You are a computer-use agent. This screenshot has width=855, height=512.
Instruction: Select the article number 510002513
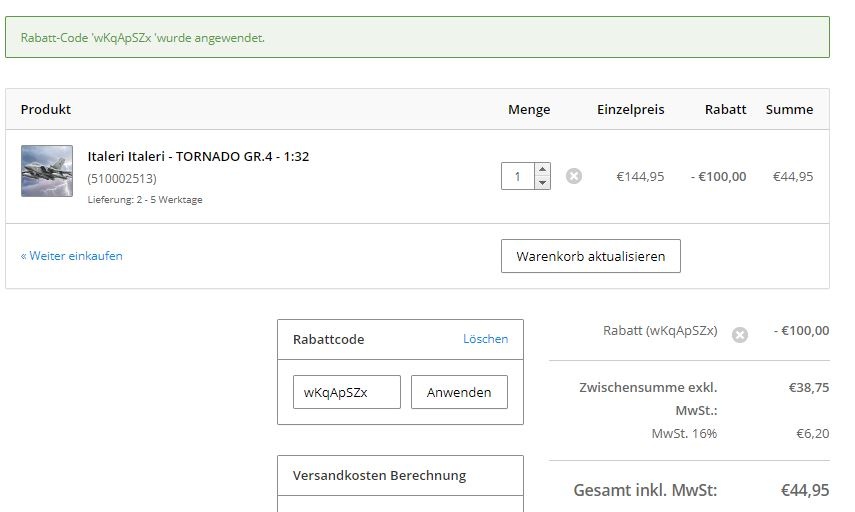(122, 179)
